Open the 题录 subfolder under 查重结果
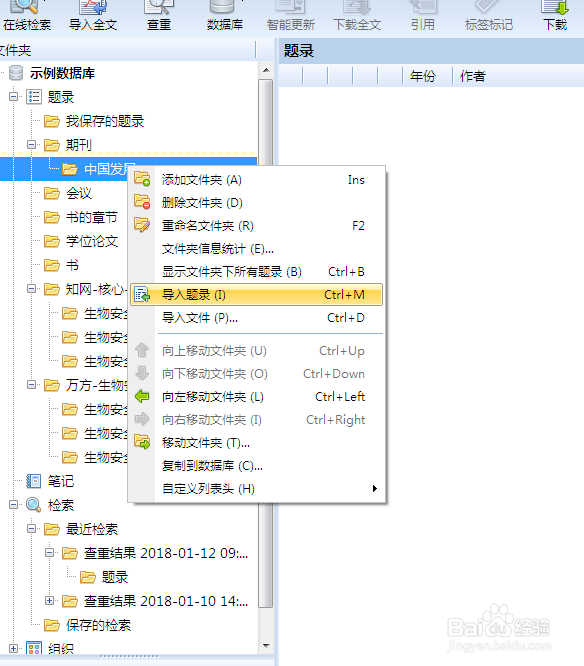 (x=115, y=577)
